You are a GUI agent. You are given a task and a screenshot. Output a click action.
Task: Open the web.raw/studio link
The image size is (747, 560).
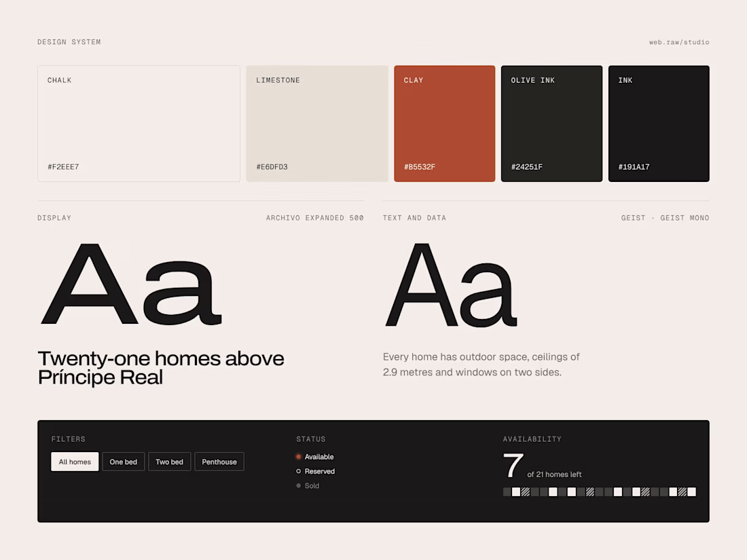[679, 42]
